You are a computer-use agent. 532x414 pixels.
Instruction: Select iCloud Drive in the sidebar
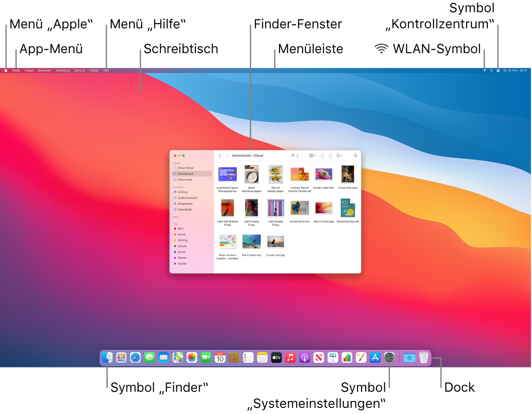point(185,167)
